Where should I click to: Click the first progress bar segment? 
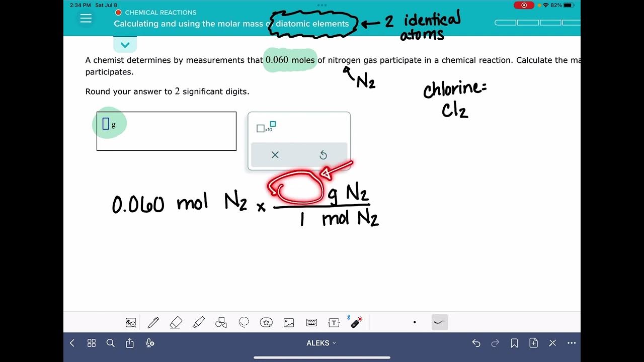[505, 23]
